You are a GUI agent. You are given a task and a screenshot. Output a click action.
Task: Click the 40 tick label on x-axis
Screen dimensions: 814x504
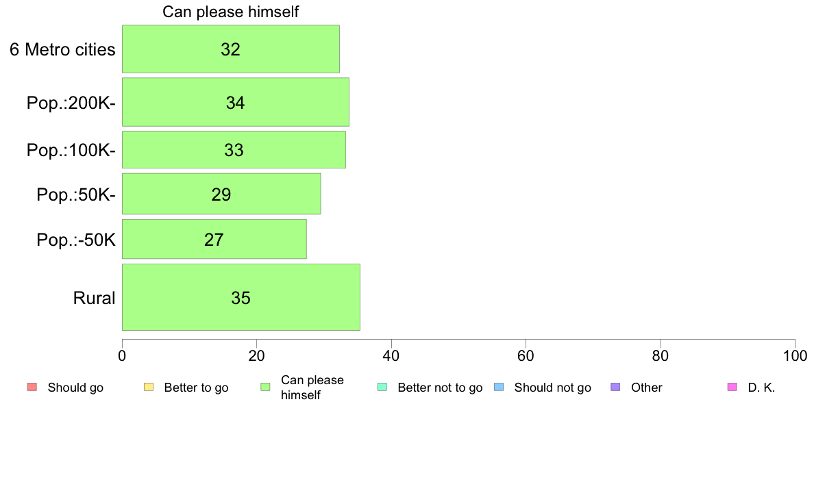click(391, 355)
